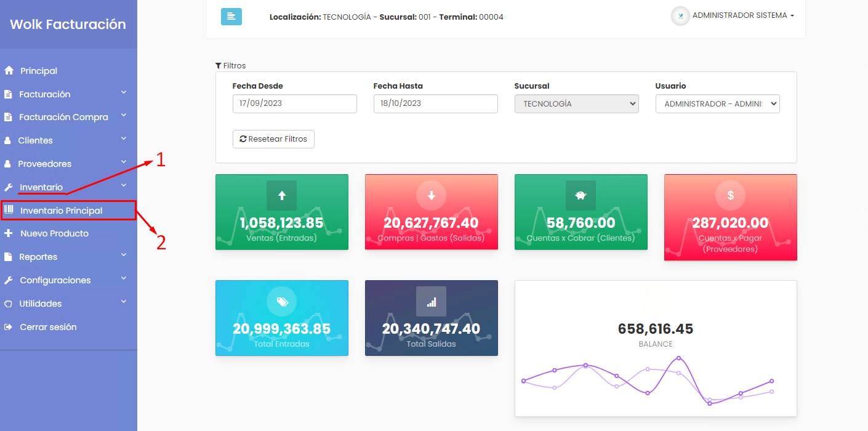Click the BALANCE label in the chart card

(x=656, y=344)
